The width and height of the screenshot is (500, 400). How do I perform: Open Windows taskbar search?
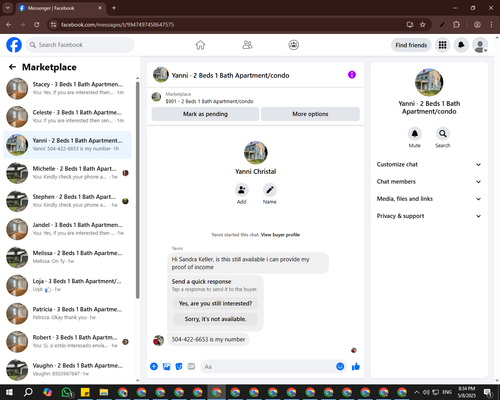click(28, 392)
